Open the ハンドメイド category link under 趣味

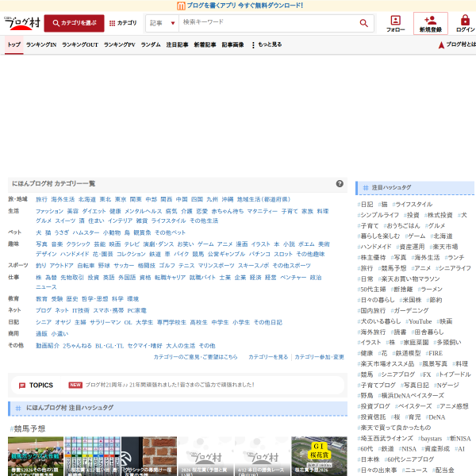click(75, 254)
